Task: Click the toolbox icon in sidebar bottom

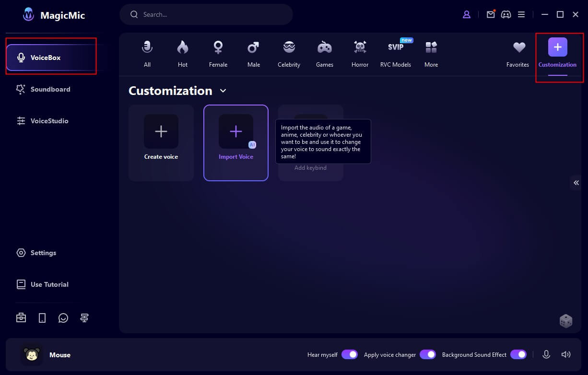Action: click(x=21, y=317)
